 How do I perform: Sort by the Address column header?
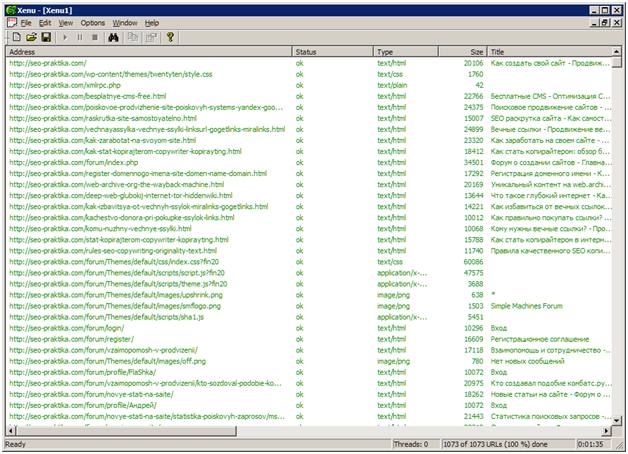tap(149, 52)
